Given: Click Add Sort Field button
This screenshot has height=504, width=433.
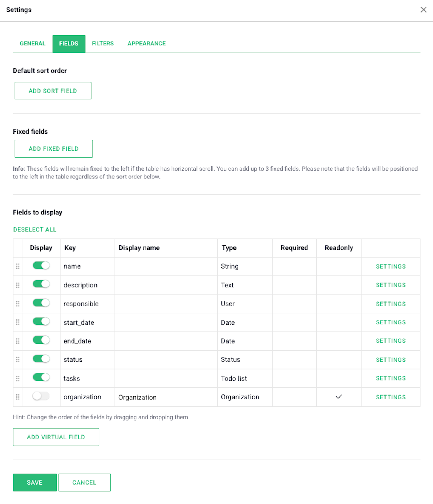Looking at the screenshot, I should click(53, 91).
